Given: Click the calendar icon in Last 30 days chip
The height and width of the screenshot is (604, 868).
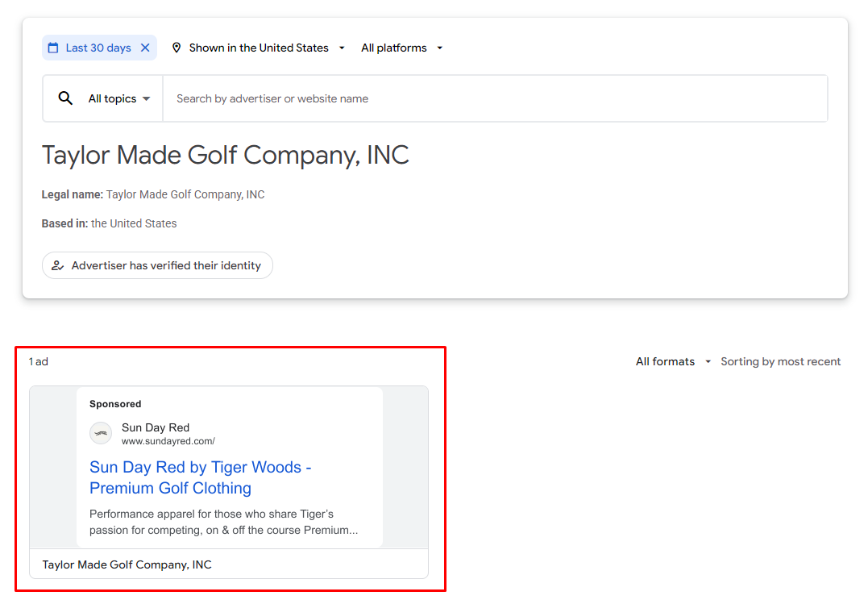Looking at the screenshot, I should pyautogui.click(x=53, y=48).
